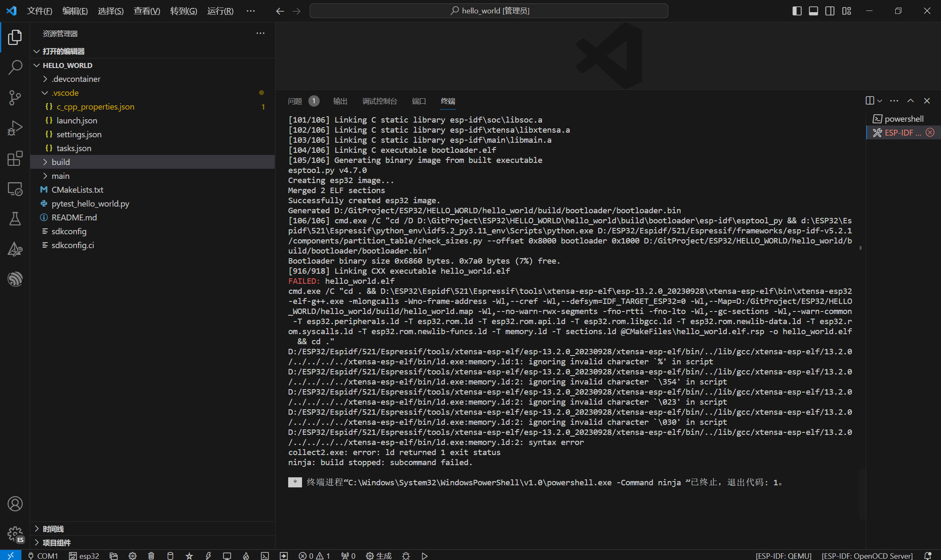
Task: Open the 查看(V) menu
Action: [147, 11]
